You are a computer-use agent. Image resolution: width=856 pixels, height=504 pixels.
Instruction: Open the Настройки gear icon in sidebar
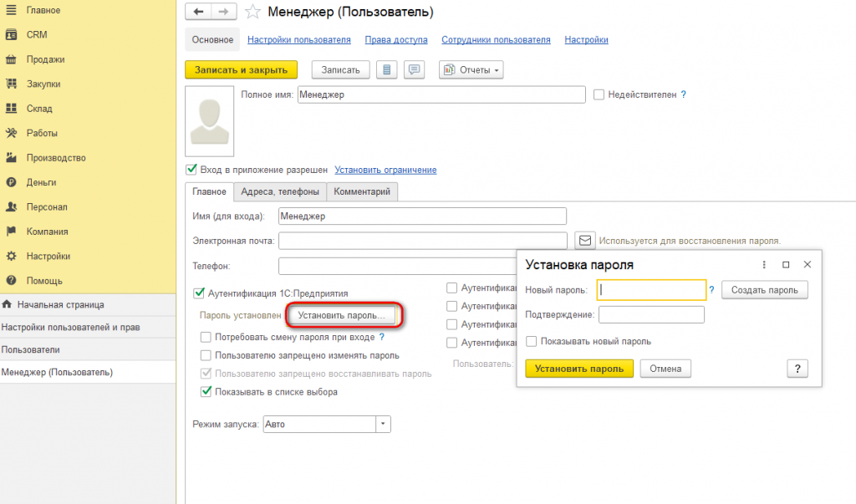[x=11, y=256]
